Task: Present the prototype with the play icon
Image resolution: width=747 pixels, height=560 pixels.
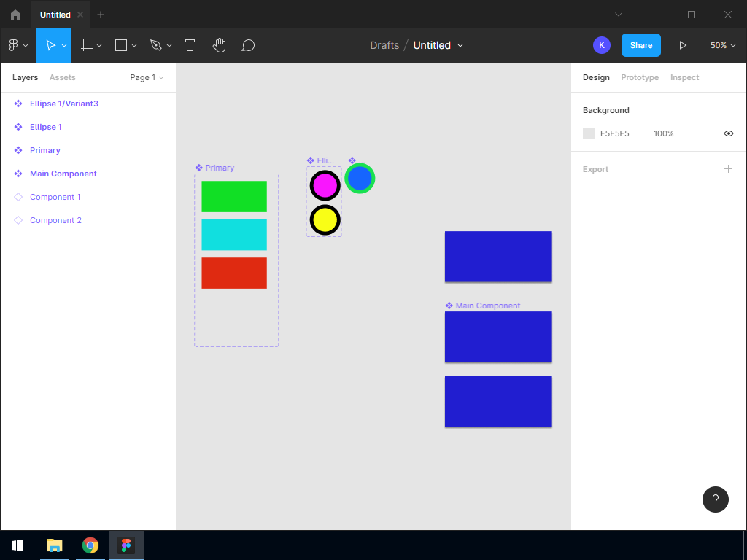Action: tap(683, 45)
